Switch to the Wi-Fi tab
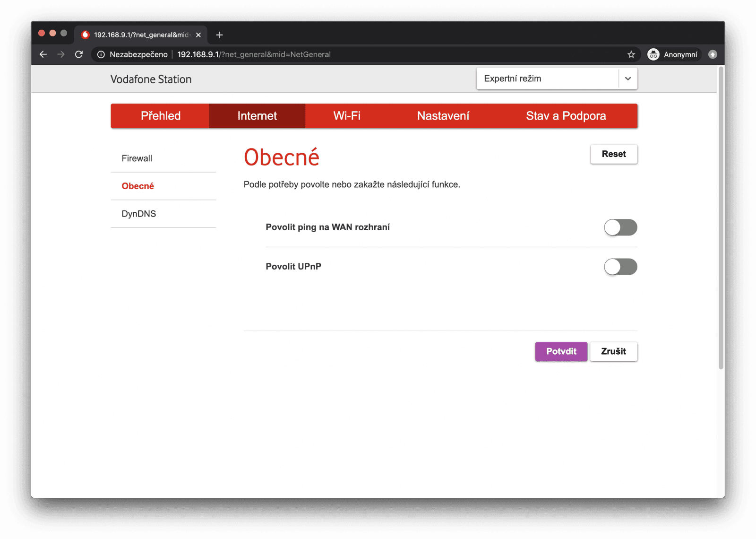Image resolution: width=756 pixels, height=539 pixels. [x=347, y=116]
